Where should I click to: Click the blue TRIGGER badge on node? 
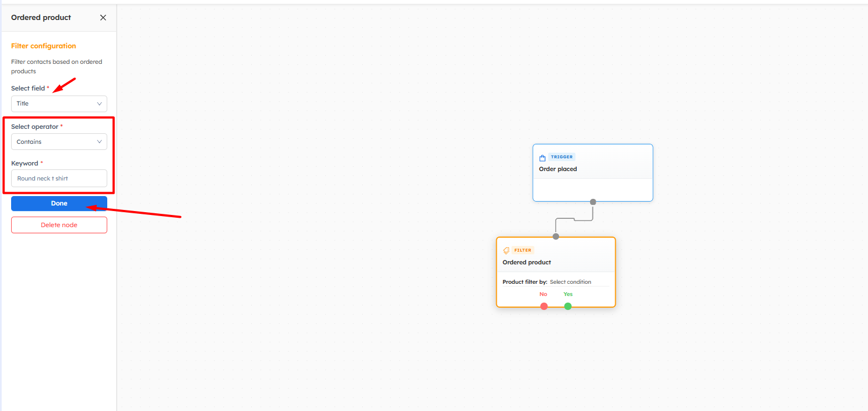click(x=561, y=157)
